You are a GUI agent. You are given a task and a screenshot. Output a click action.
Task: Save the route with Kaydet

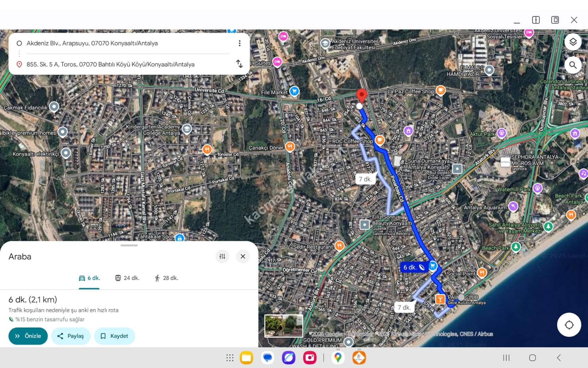pyautogui.click(x=114, y=336)
